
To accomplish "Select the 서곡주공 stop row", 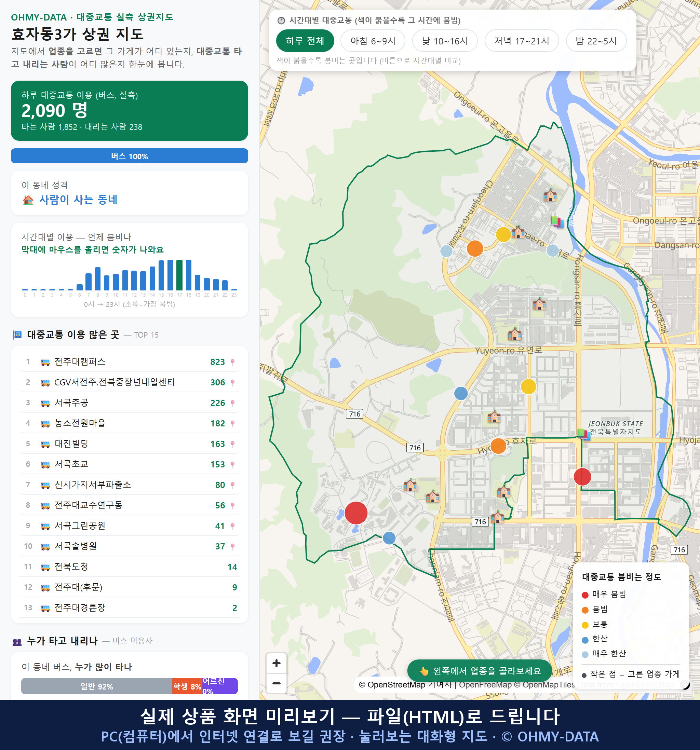I will [x=130, y=403].
